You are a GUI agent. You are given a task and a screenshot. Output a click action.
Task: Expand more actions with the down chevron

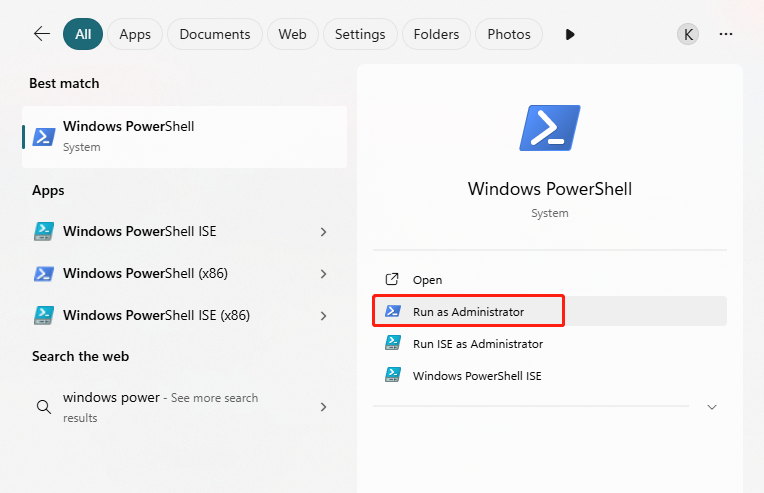coord(711,407)
